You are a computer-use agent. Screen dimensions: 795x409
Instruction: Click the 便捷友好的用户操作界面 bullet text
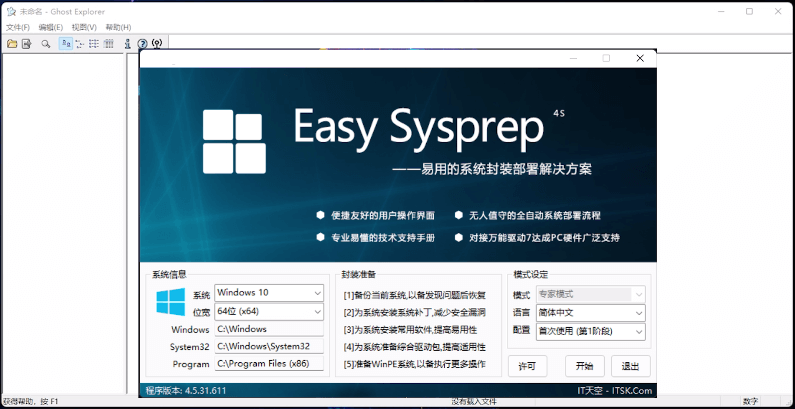tap(383, 215)
